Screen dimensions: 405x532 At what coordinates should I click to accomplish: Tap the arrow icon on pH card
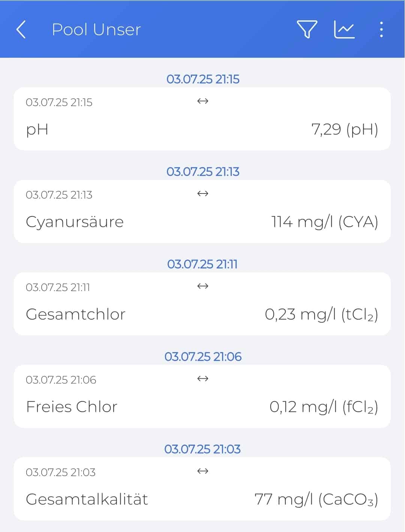tap(202, 101)
